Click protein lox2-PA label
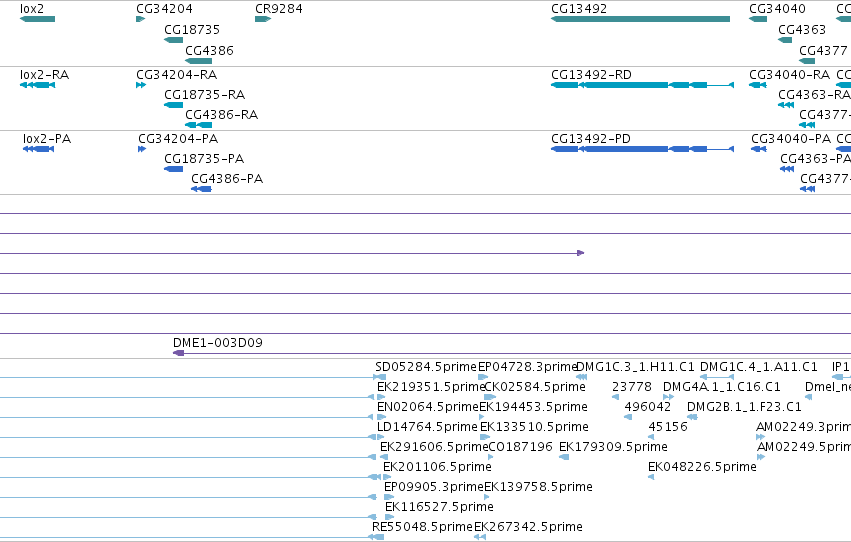 47,138
